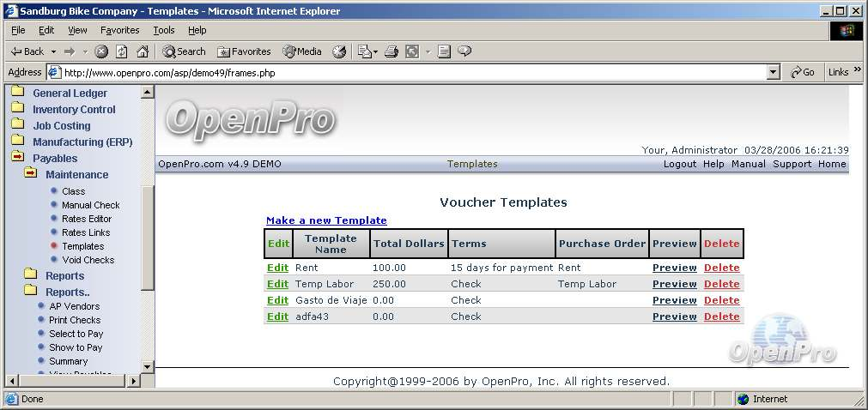Open the Search toolbar button
Image resolution: width=868 pixels, height=410 pixels.
click(184, 51)
